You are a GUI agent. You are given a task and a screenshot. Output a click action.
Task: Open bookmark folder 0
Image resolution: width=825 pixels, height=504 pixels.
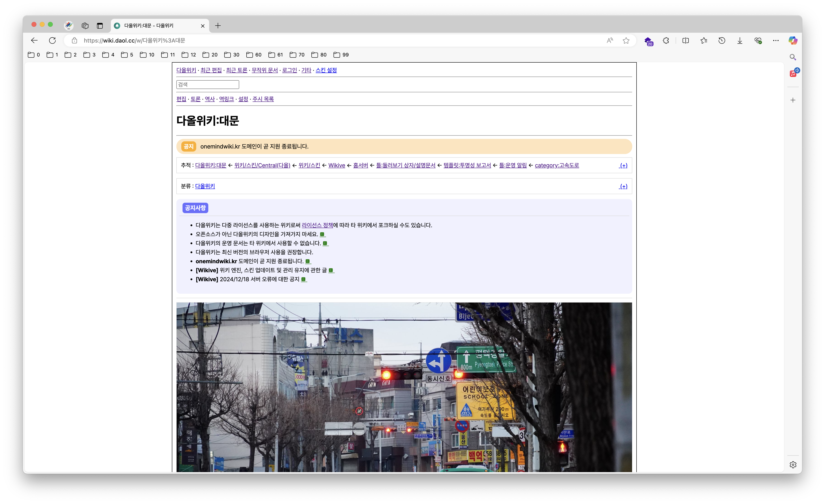34,55
